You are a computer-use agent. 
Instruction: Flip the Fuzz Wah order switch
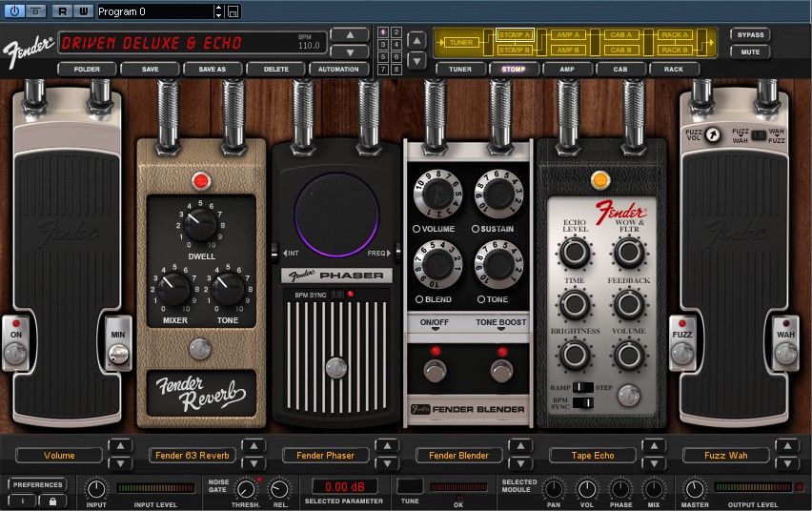(759, 135)
